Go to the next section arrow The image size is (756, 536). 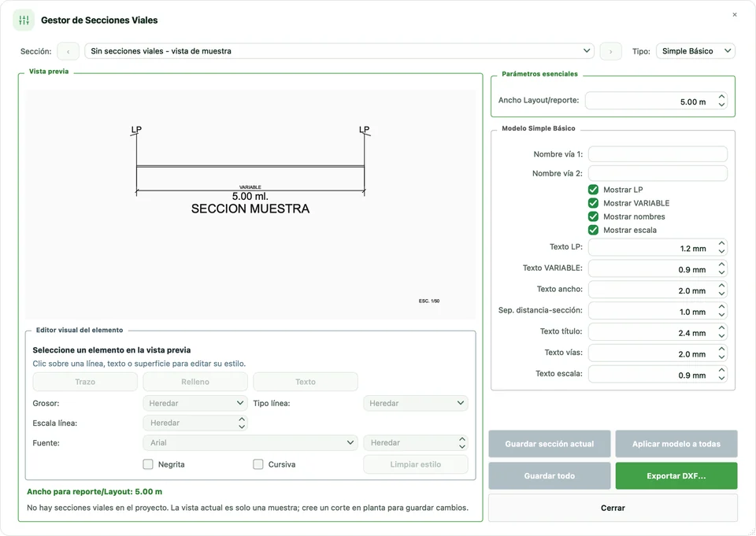(x=610, y=51)
